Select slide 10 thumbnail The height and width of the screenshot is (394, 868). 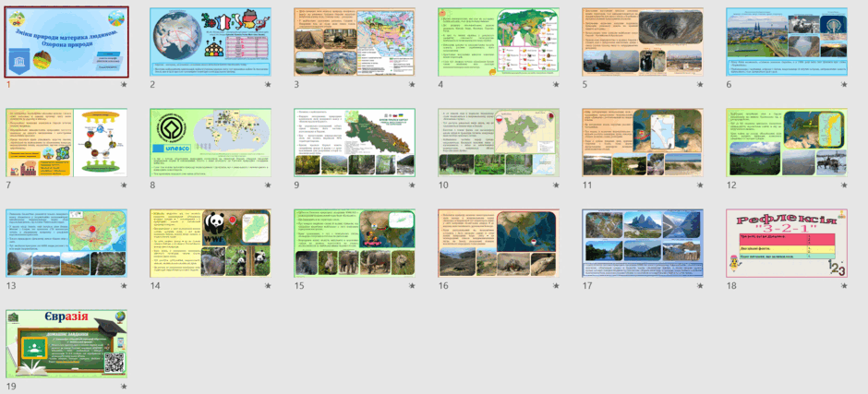click(499, 143)
